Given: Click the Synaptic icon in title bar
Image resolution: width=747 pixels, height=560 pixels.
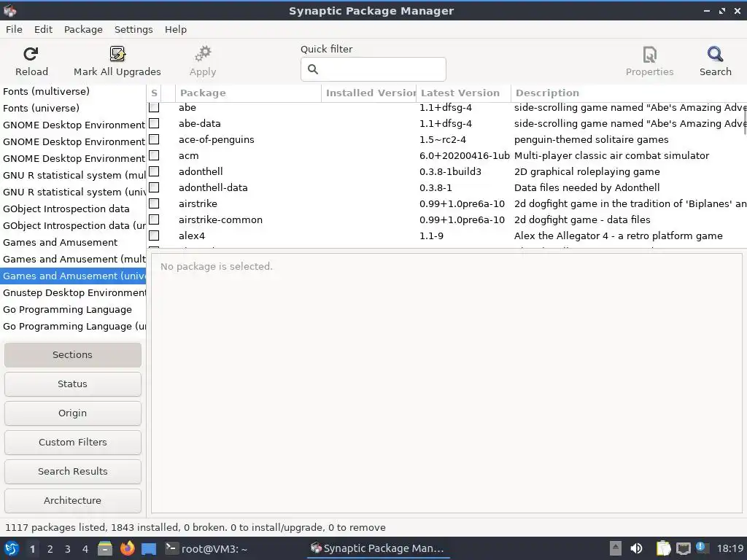Looking at the screenshot, I should tap(10, 10).
